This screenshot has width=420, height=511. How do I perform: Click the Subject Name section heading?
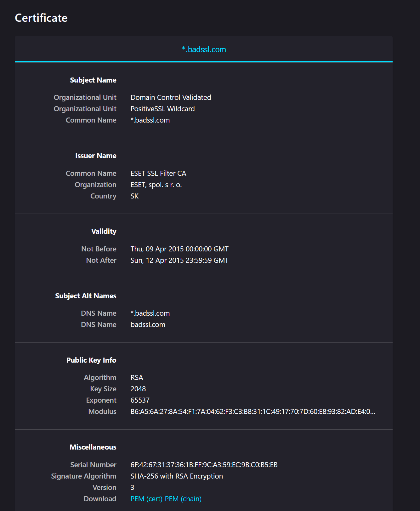[93, 80]
